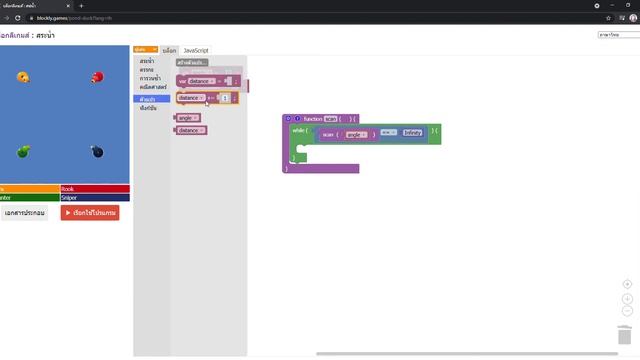
Task: Bookmark this page with the star icon
Action: [608, 18]
